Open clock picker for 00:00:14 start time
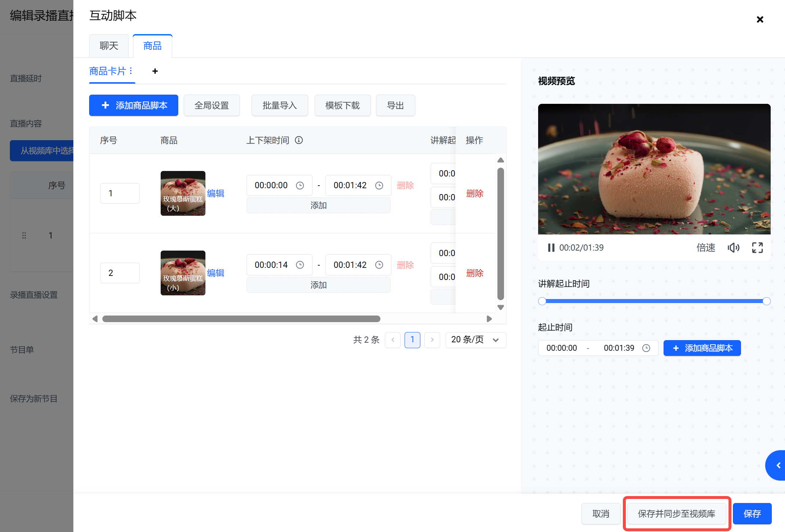785x532 pixels. pos(300,265)
